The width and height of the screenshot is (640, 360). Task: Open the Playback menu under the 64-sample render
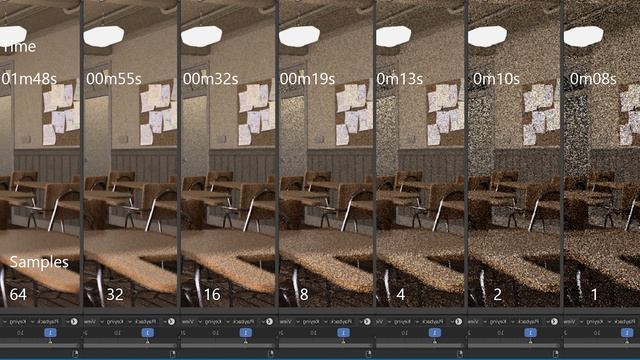coord(47,322)
